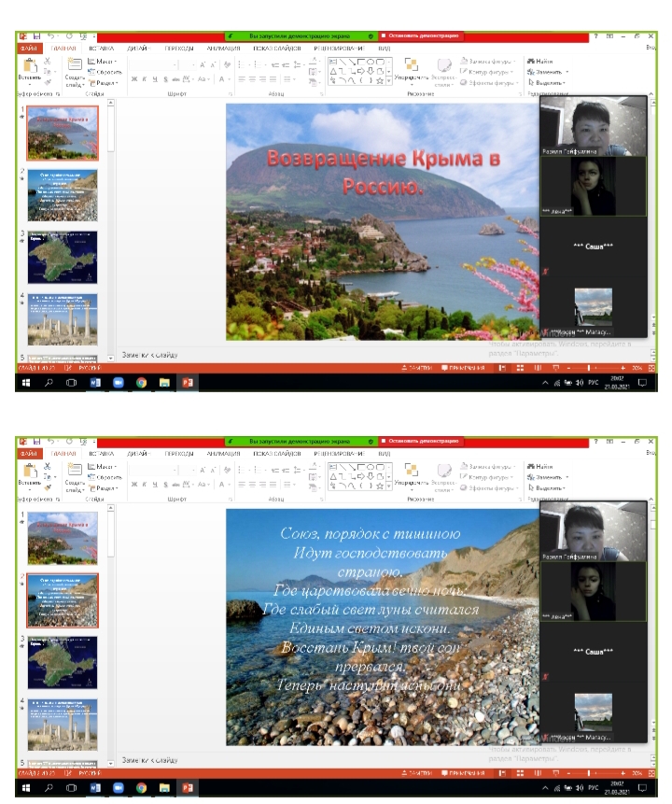The width and height of the screenshot is (672, 804).
Task: Toggle Comments (Примечания) in lower window status bar
Action: pyautogui.click(x=462, y=774)
